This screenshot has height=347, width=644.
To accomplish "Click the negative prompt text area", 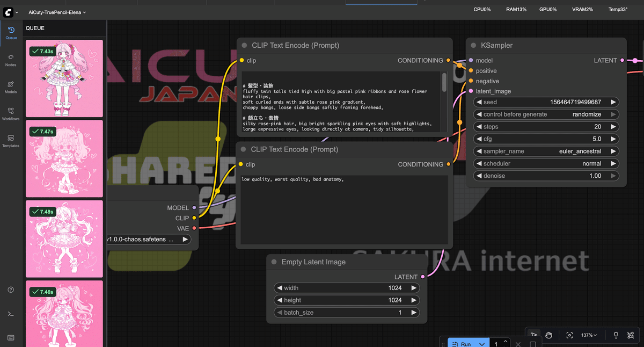I will (x=345, y=210).
